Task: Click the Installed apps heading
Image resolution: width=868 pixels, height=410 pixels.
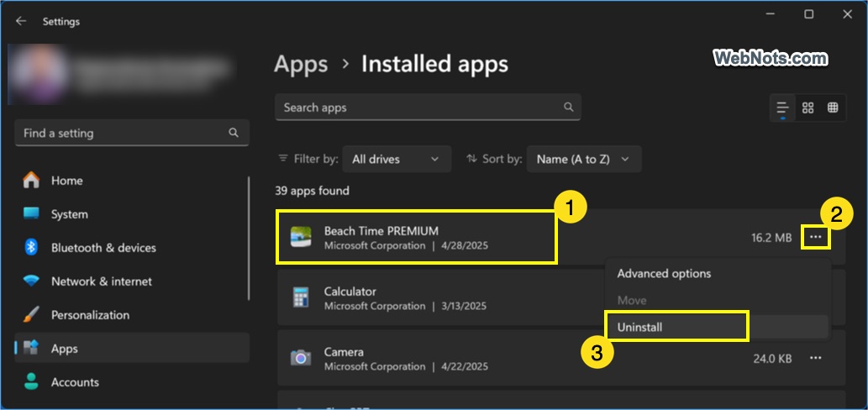Action: click(x=434, y=64)
